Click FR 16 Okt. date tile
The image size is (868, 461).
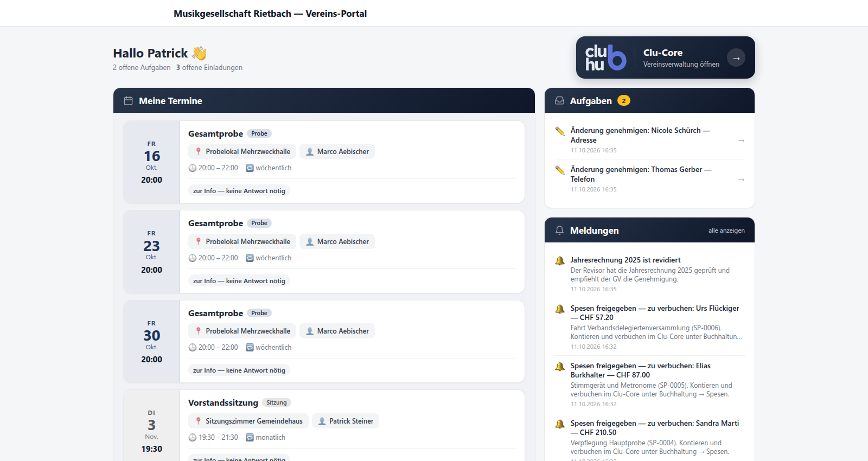pyautogui.click(x=152, y=162)
